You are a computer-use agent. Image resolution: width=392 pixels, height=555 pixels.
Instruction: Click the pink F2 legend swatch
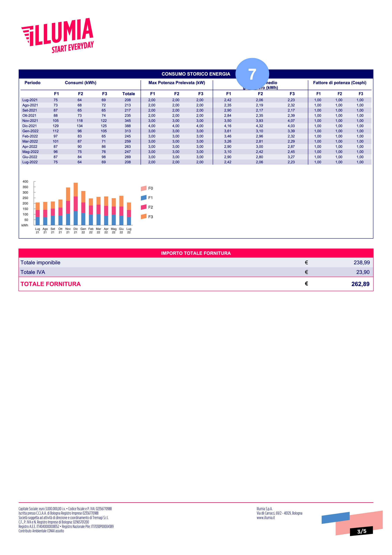click(x=143, y=207)
